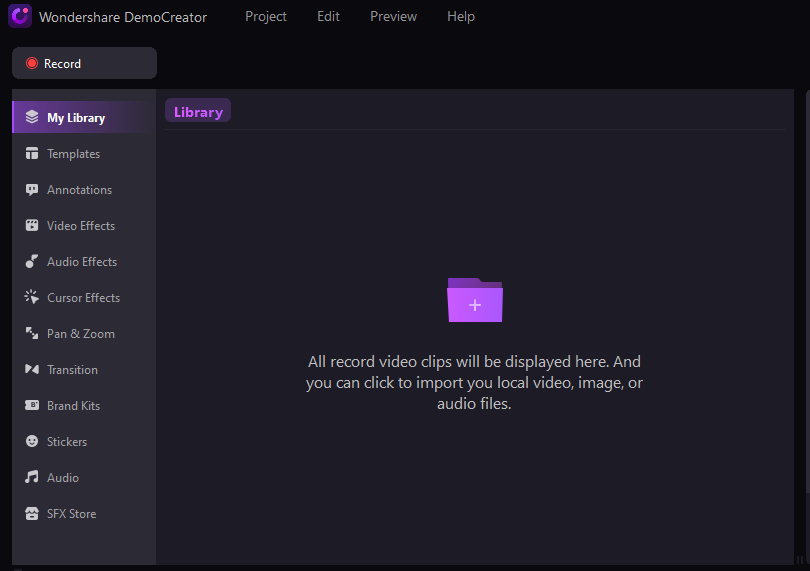
Task: Select the Transition label
Action: tap(72, 369)
